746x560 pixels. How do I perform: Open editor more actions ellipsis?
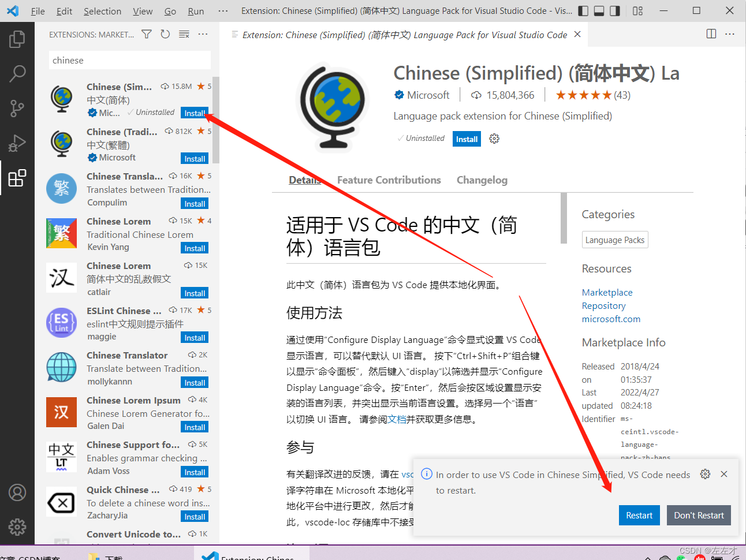[730, 34]
